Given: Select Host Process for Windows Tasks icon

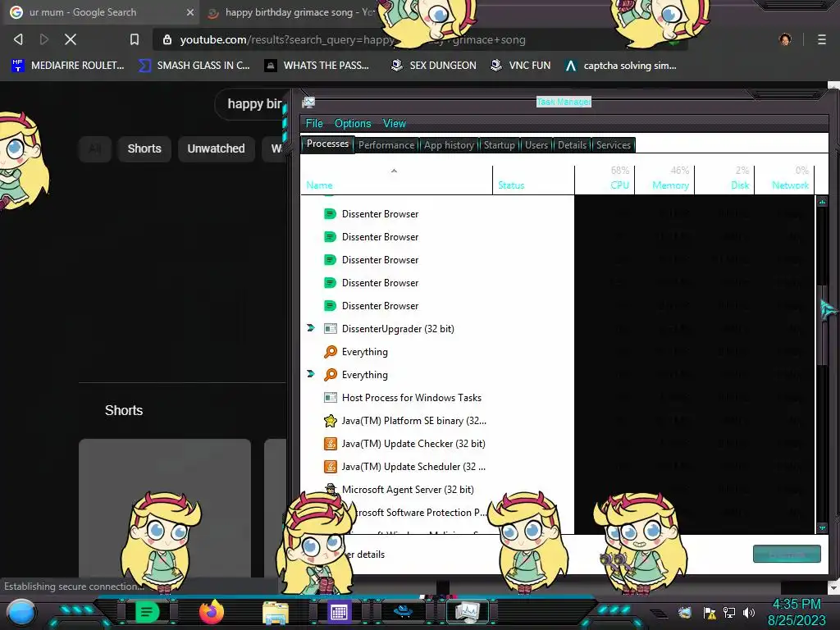Looking at the screenshot, I should [x=331, y=398].
